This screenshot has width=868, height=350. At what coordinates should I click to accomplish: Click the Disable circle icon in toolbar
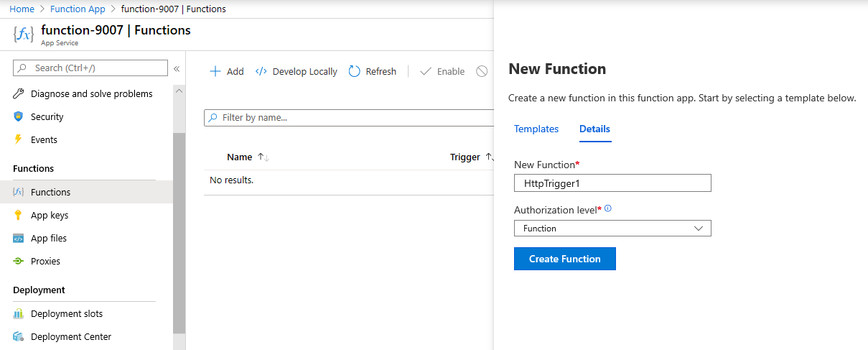coord(482,71)
